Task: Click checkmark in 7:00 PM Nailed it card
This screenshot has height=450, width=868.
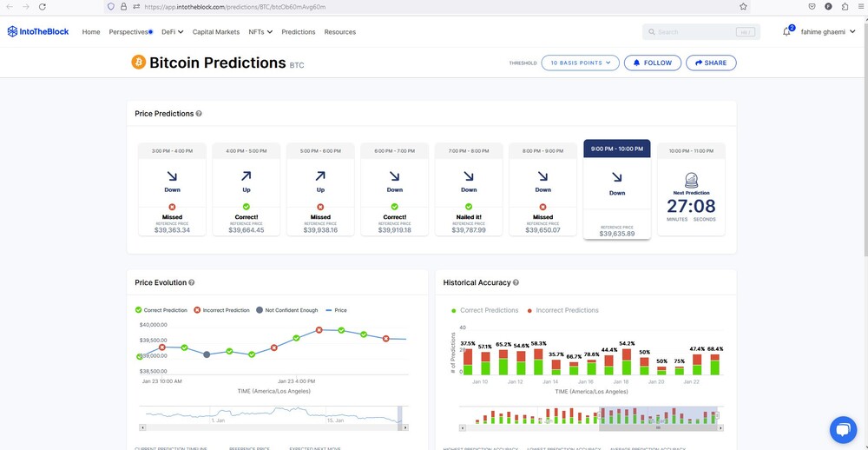Action: point(469,207)
